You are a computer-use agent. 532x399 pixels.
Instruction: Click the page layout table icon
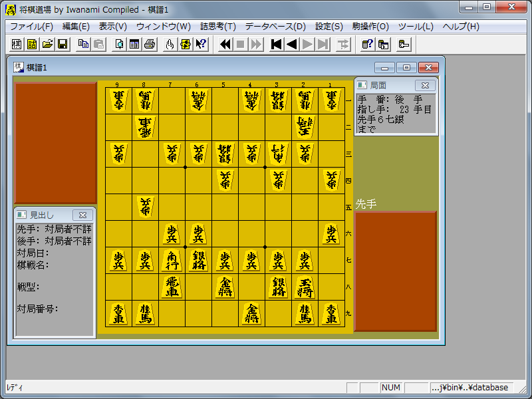pos(134,45)
